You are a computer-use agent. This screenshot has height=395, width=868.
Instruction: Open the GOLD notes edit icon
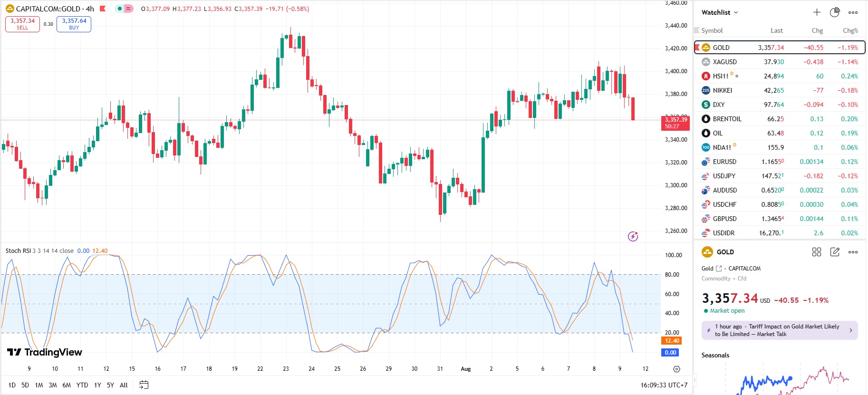[835, 252]
